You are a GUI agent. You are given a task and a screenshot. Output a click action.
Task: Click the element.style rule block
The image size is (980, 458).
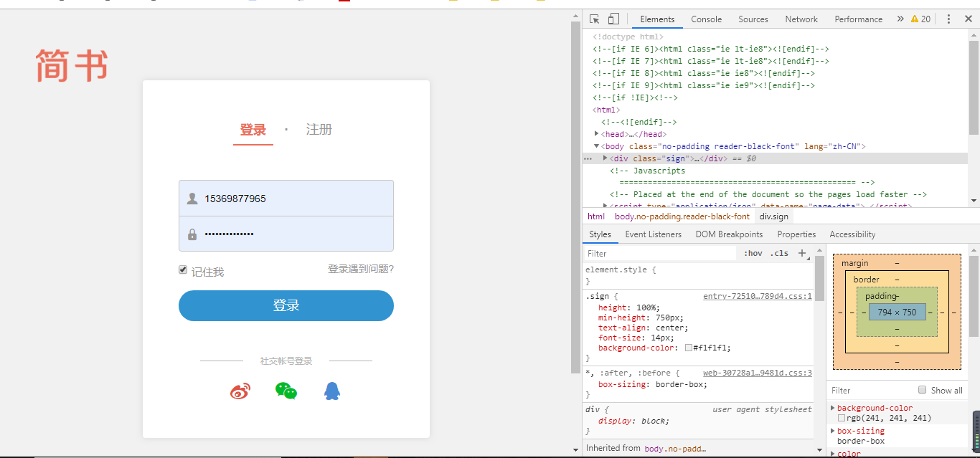698,276
